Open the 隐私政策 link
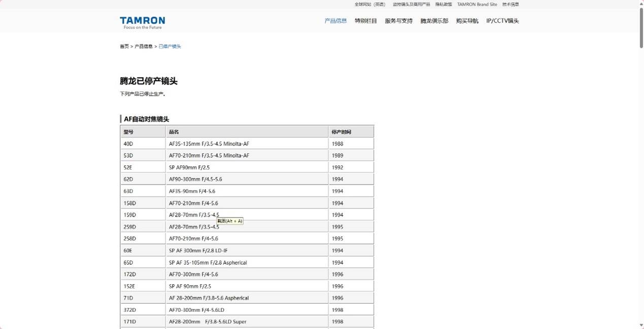The width and height of the screenshot is (644, 329). coord(443,5)
